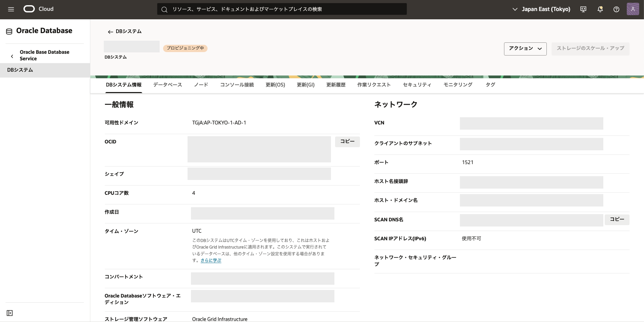The image size is (644, 322).
Task: Follow the さらに学ぶ link
Action: 211,261
